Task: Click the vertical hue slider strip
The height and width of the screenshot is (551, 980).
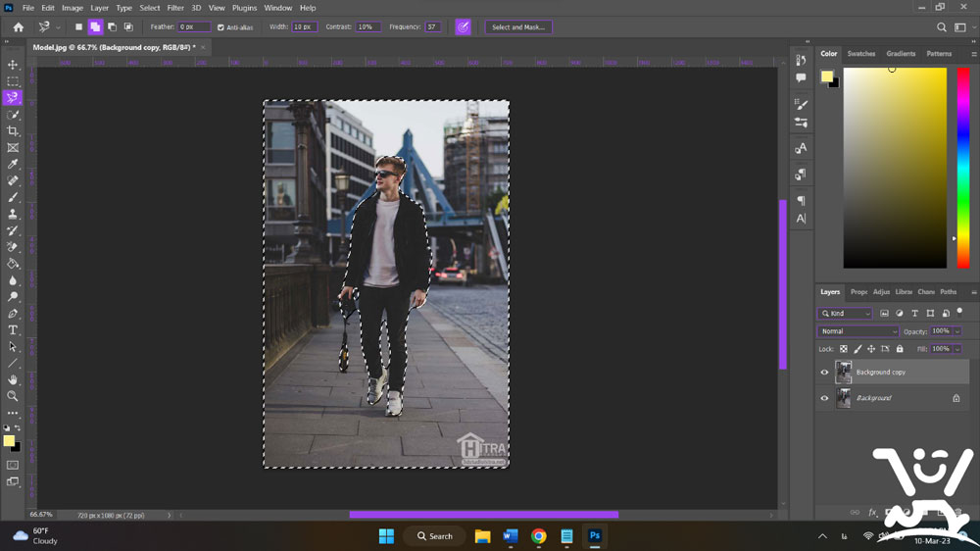Action: [963, 168]
